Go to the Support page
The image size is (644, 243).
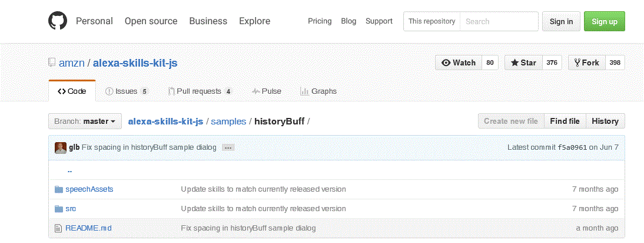pyautogui.click(x=379, y=21)
